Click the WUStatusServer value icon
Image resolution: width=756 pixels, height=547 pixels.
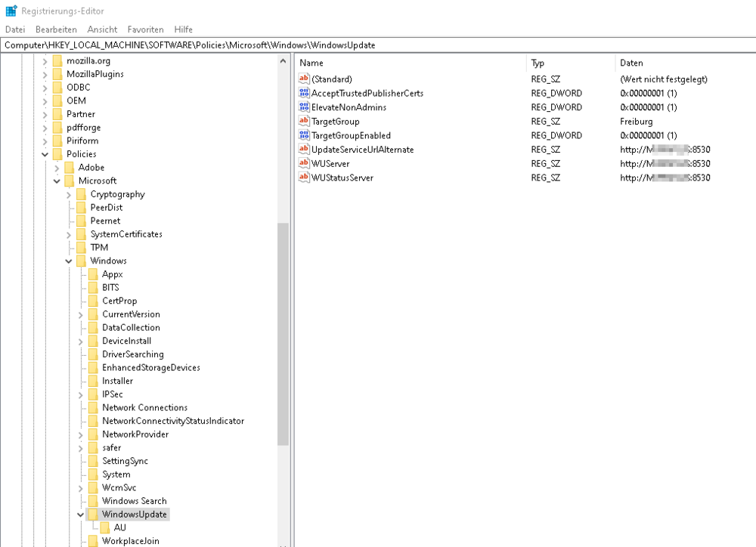[305, 178]
